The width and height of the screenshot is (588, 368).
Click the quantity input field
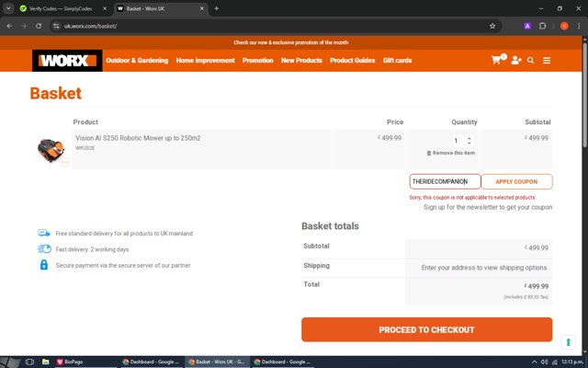(x=459, y=141)
